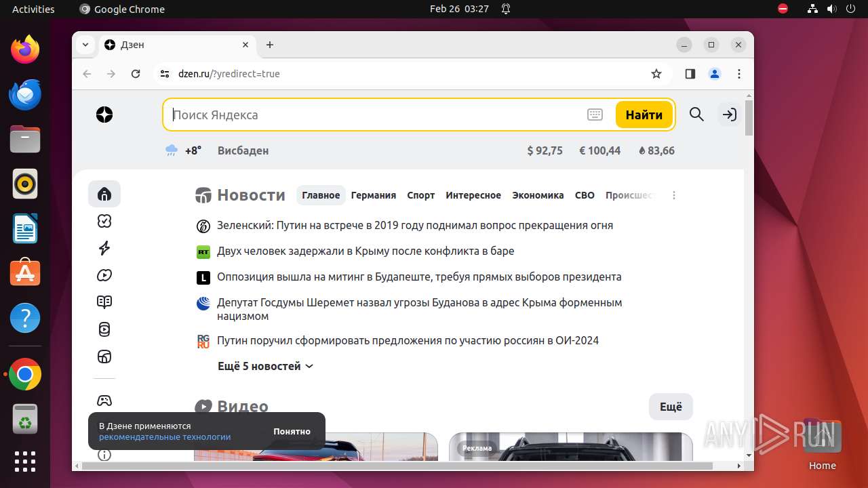Click the euro rate € 100,44
Screen dimensions: 868x488
(600, 150)
